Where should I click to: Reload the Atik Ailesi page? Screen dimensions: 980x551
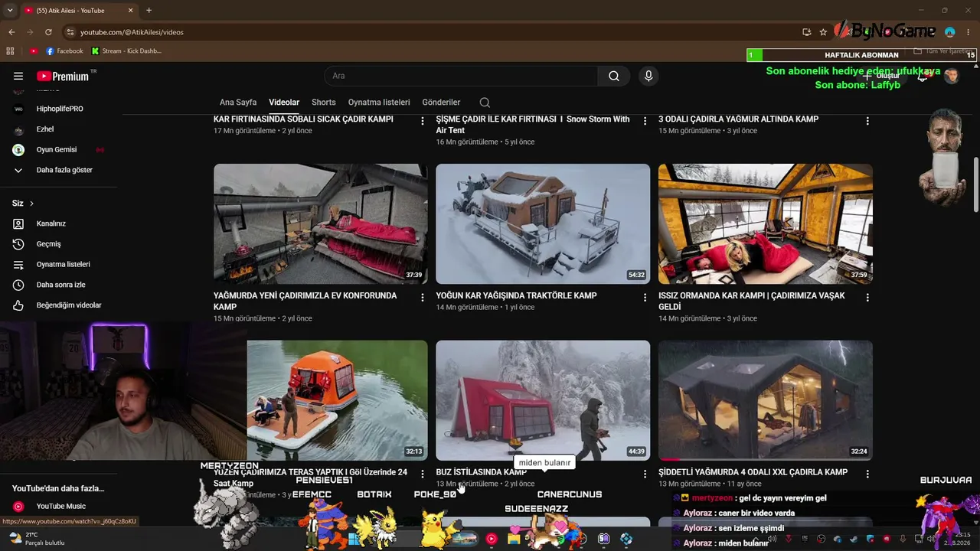(x=48, y=32)
